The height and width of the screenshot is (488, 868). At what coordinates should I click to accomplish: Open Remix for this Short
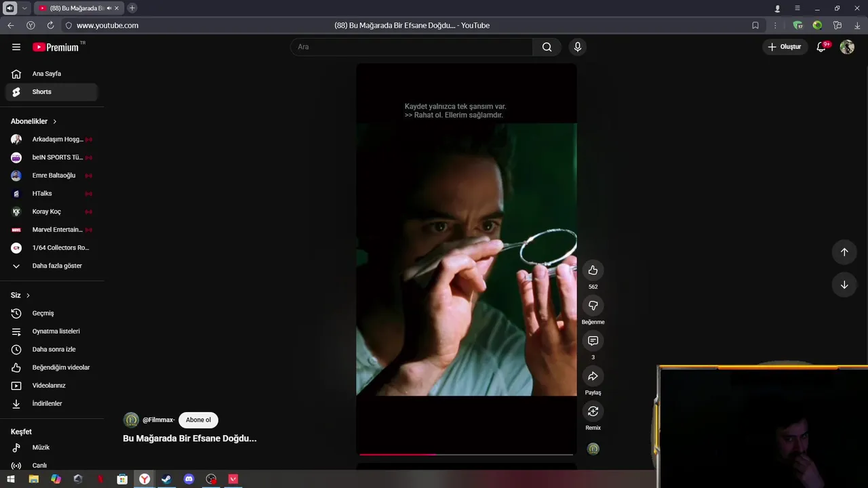coord(593,411)
